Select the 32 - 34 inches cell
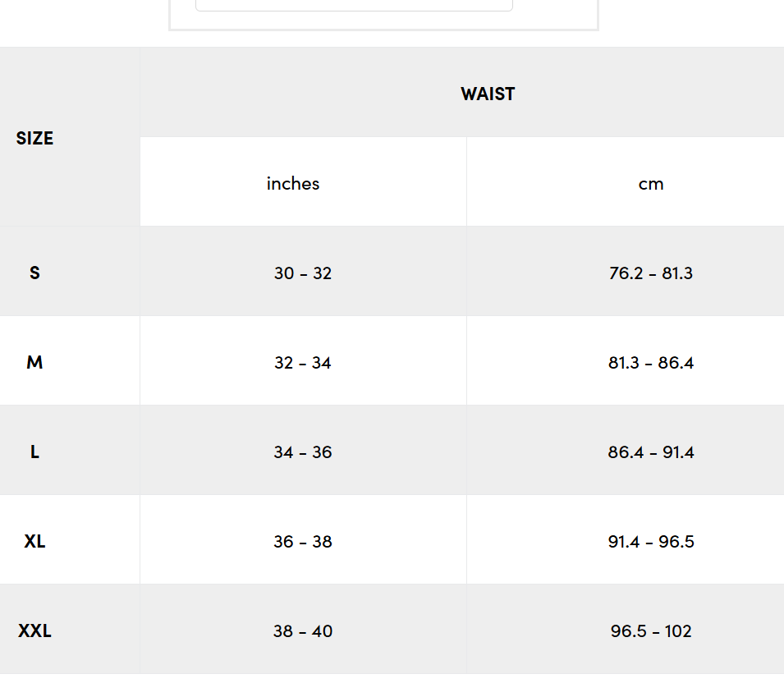The image size is (784, 697). click(x=303, y=363)
